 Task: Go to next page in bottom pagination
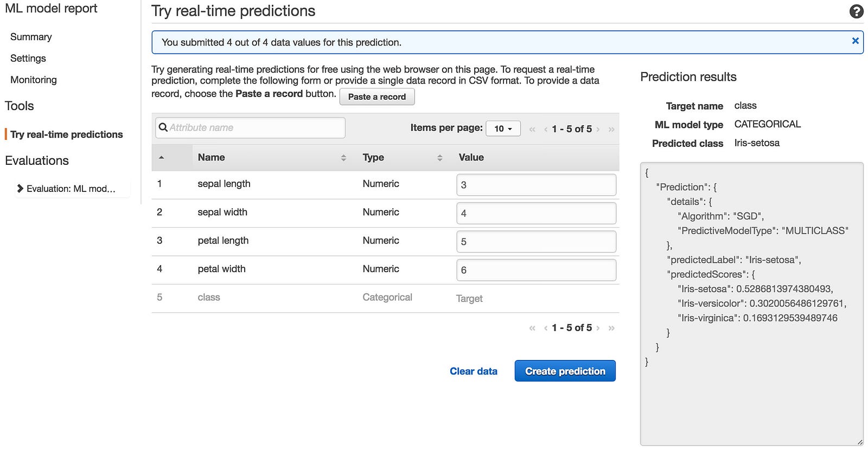[x=598, y=328]
